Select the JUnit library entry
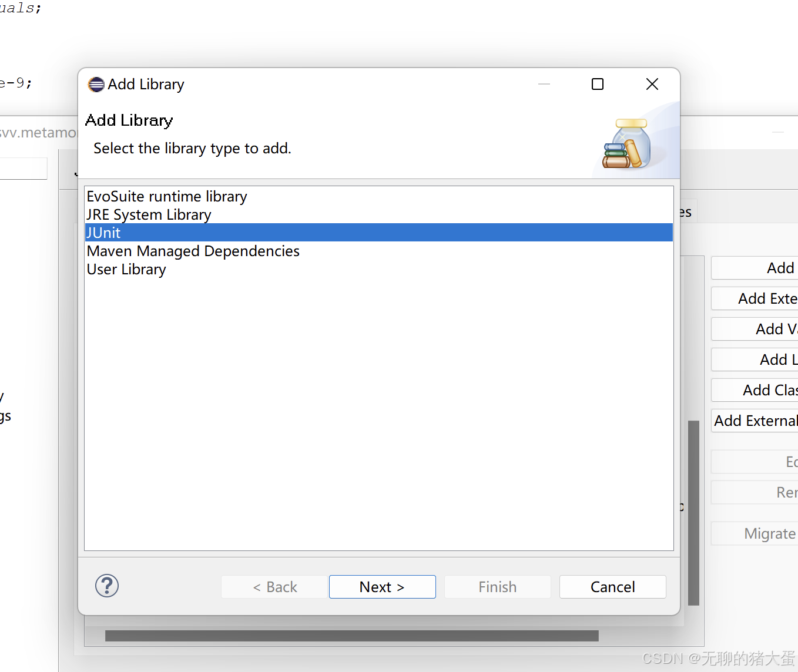This screenshot has width=798, height=672. (379, 233)
